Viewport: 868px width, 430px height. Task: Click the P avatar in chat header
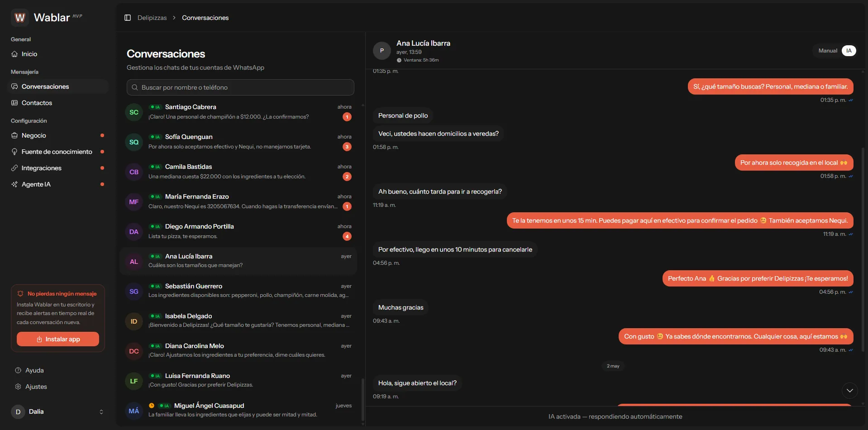click(382, 51)
